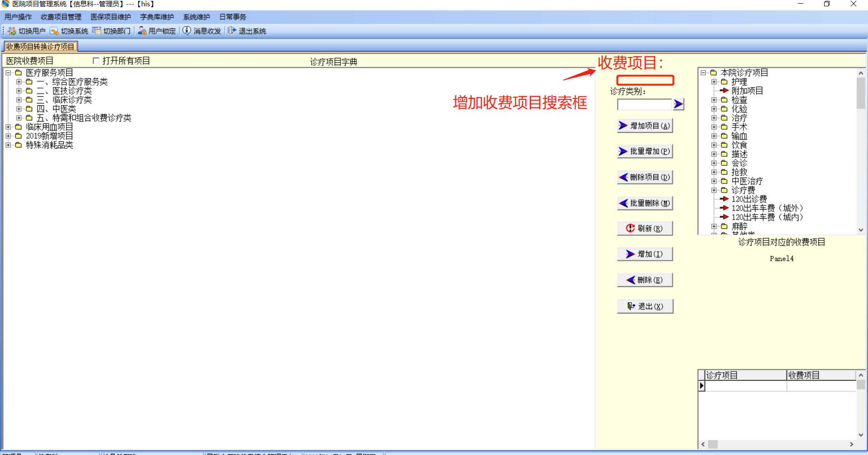Click the 退出(X) button
868x455 pixels.
pos(645,306)
